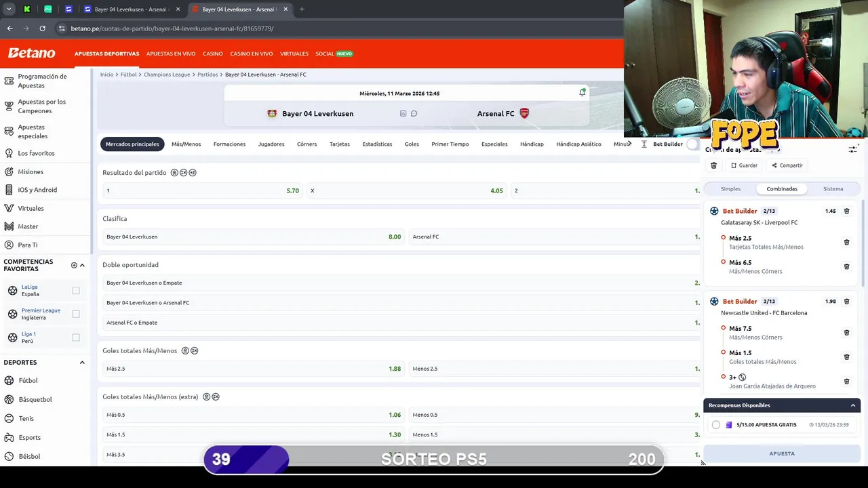Image resolution: width=868 pixels, height=488 pixels.
Task: Open the match chat bubble icon
Action: coord(414,113)
